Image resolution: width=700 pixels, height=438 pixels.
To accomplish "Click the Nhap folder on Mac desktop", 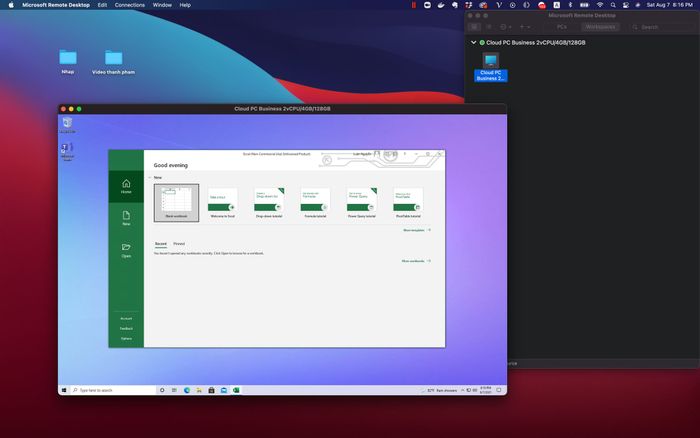I will click(x=68, y=62).
